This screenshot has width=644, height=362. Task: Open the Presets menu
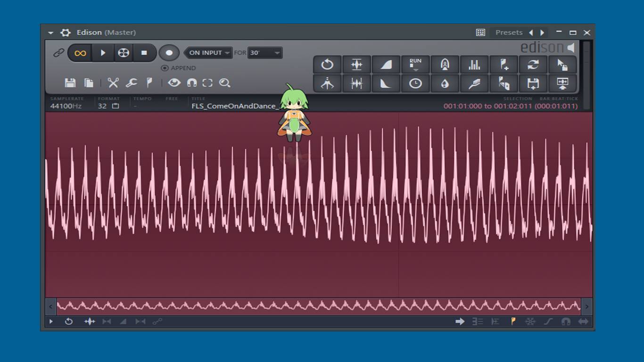click(509, 33)
